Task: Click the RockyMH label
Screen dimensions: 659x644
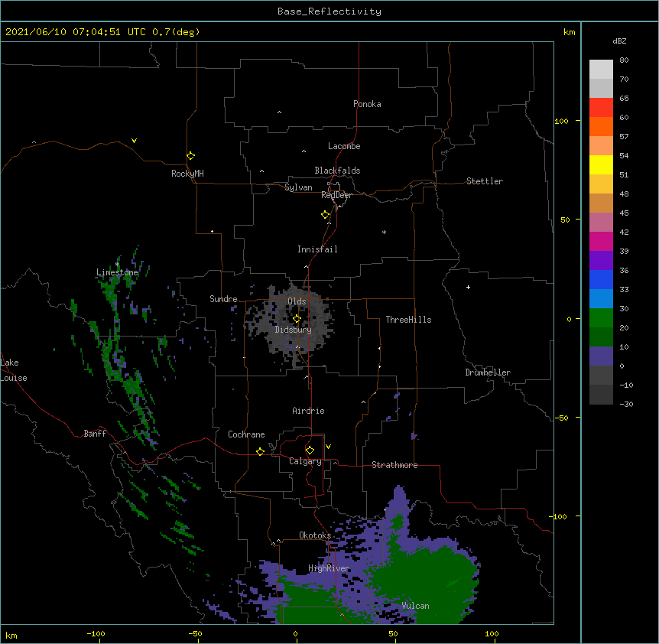Action: [x=187, y=174]
